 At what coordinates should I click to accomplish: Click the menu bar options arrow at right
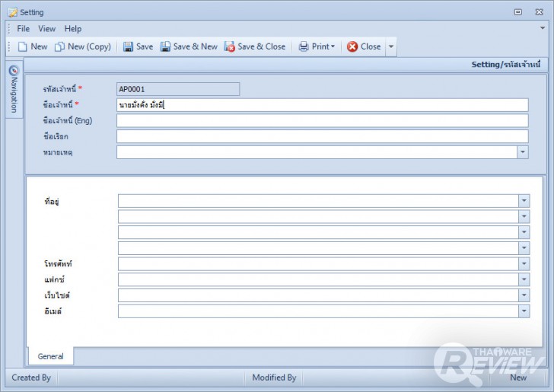coord(543,28)
